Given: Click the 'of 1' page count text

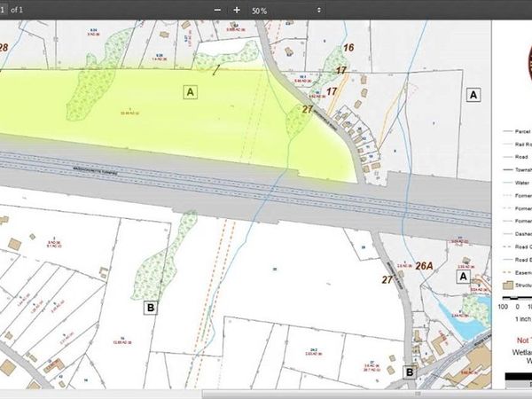Looking at the screenshot, I should [x=17, y=10].
